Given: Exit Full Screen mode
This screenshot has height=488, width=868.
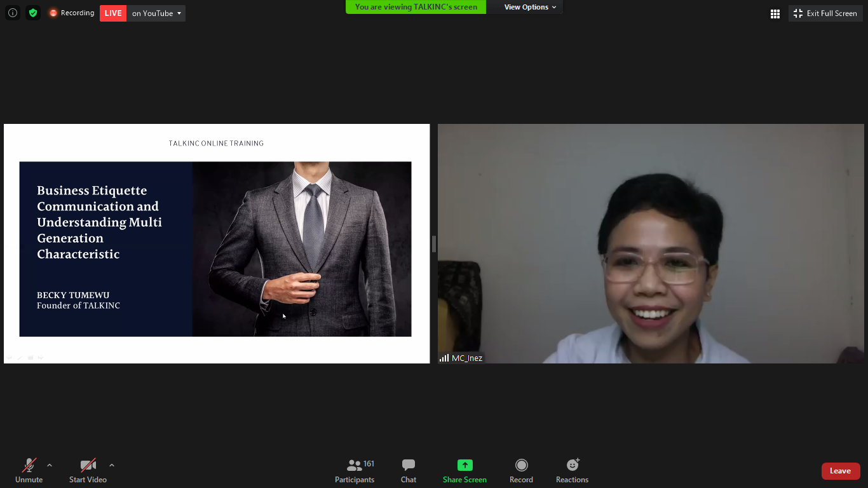Looking at the screenshot, I should click(x=825, y=13).
